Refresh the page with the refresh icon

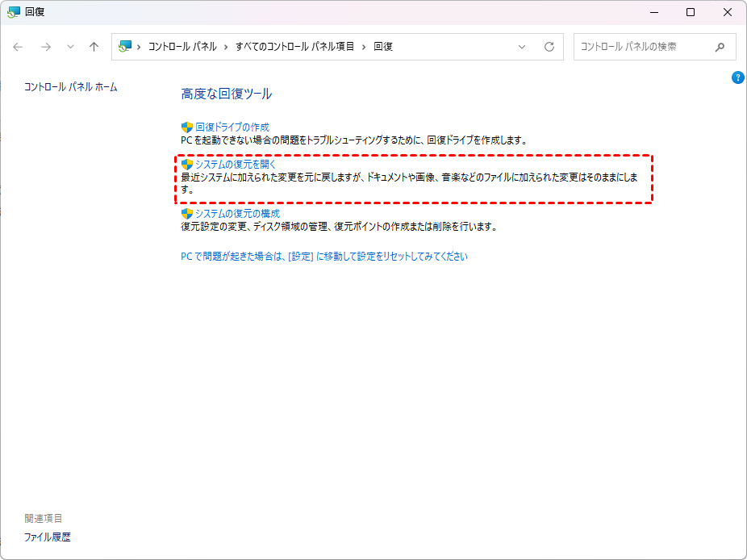tap(549, 47)
